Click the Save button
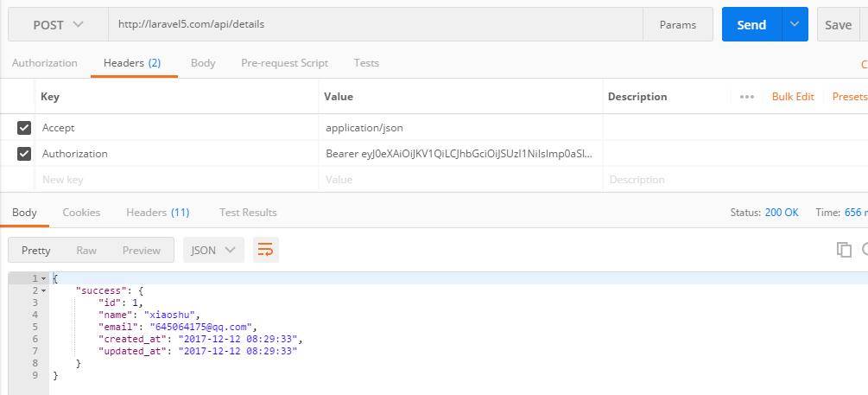This screenshot has height=395, width=868. (x=838, y=24)
